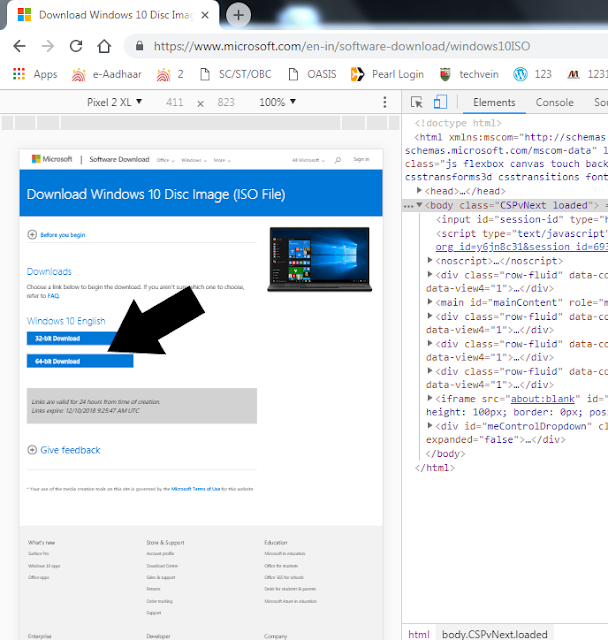Open the browser home page
Viewport: 608px width, 640px height.
(x=104, y=46)
